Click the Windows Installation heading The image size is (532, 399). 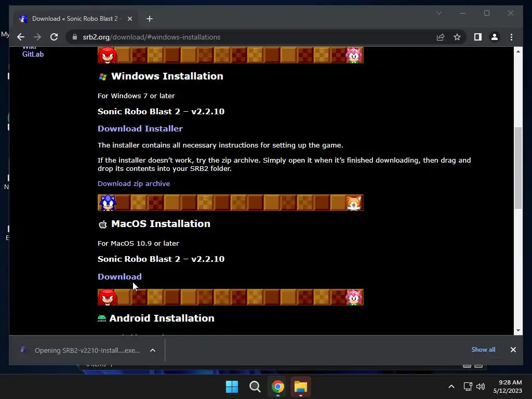coord(167,76)
